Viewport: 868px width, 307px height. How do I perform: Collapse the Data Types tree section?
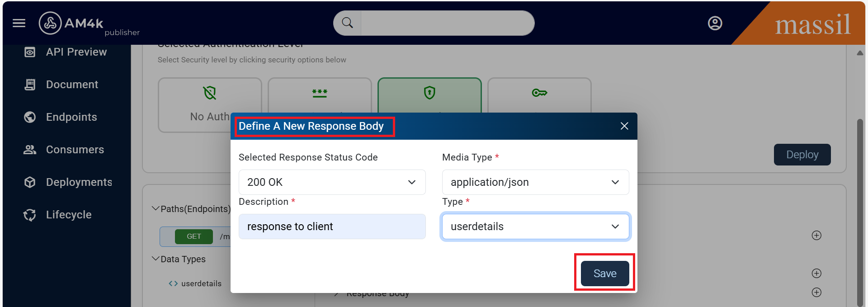pyautogui.click(x=156, y=259)
